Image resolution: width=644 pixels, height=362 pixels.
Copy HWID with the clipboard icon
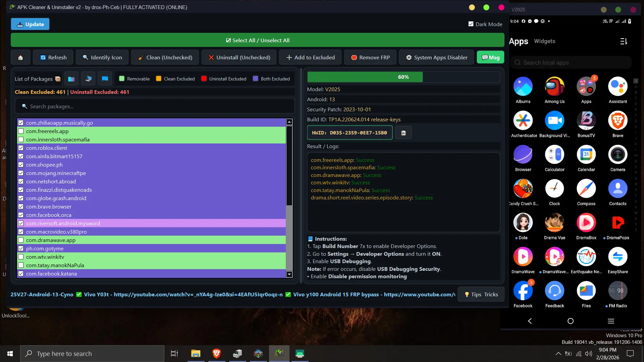tap(403, 133)
